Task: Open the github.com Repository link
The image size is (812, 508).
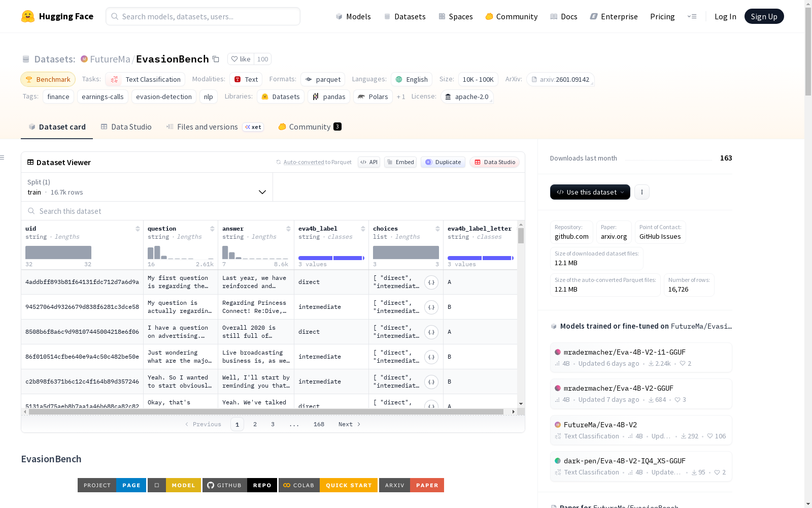Action: (x=571, y=232)
